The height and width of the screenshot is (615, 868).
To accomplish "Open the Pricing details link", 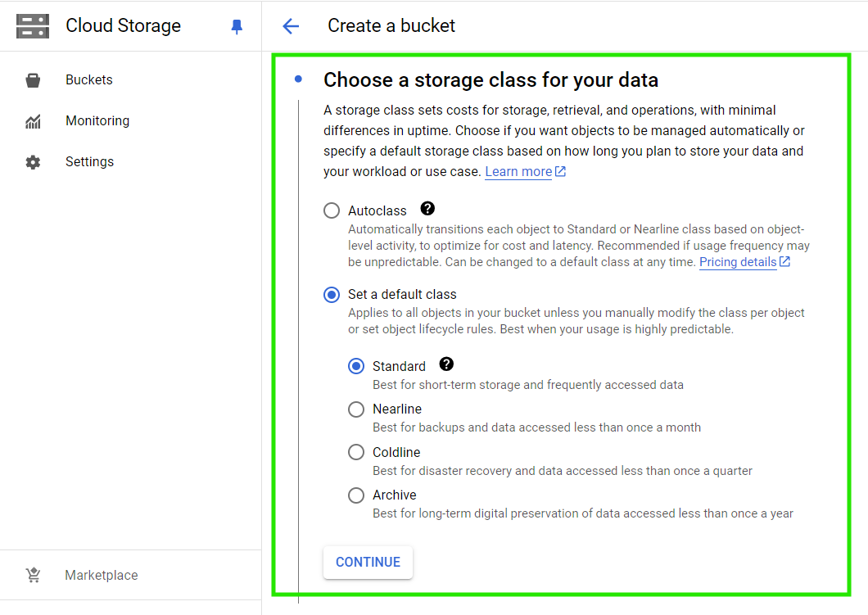I will click(738, 262).
